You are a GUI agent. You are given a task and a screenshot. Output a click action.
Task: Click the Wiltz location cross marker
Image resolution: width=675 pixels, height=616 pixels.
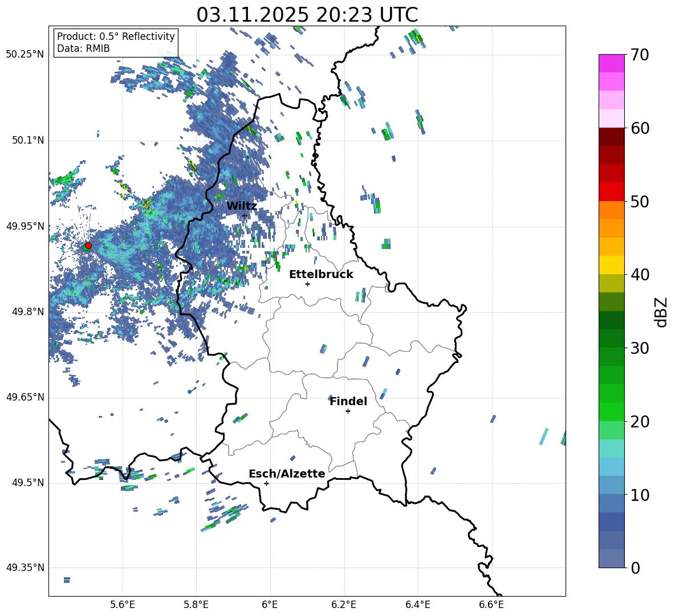[x=245, y=216]
